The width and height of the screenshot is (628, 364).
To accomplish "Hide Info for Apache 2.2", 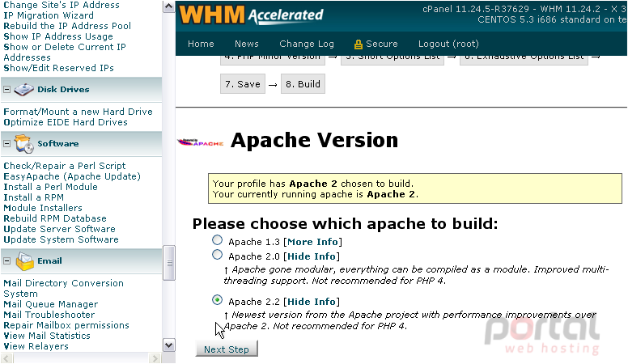I will [x=312, y=302].
